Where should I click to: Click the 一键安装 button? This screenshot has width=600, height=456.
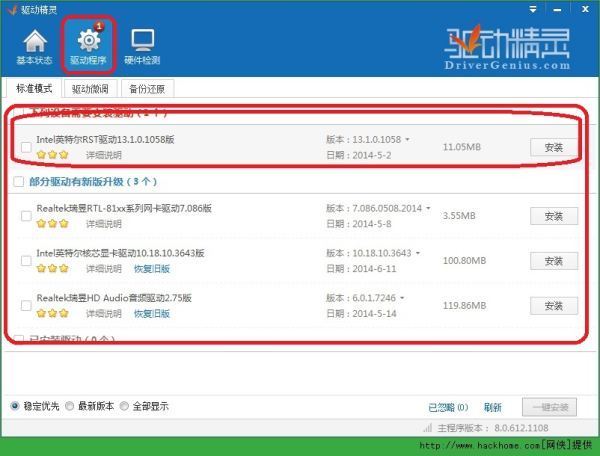click(549, 407)
